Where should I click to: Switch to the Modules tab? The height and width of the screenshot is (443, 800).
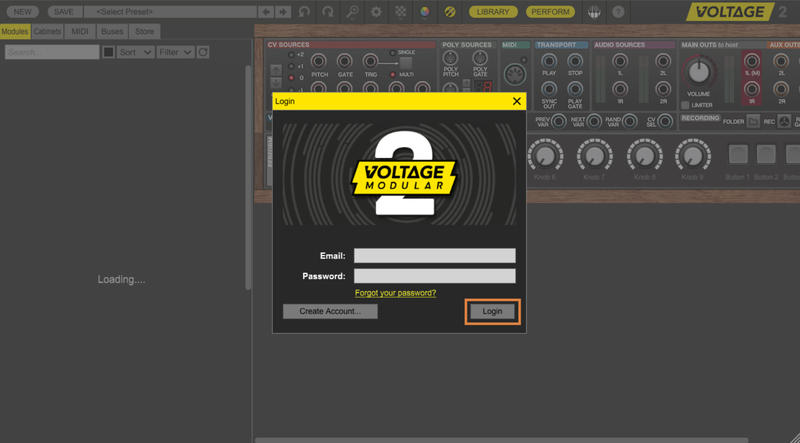coord(15,32)
